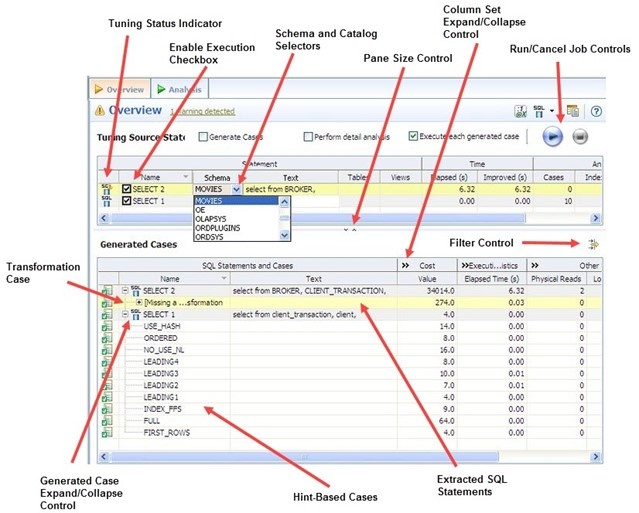Click case status icon of LEADING3 row
This screenshot has width=639, height=513.
(107, 374)
